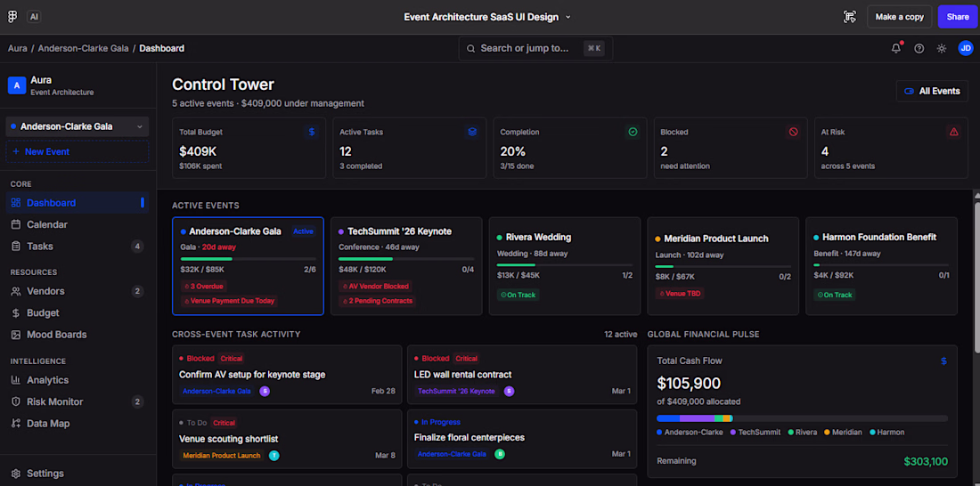Go to Risk Monitor in sidebar
The width and height of the screenshot is (980, 486).
pos(54,401)
